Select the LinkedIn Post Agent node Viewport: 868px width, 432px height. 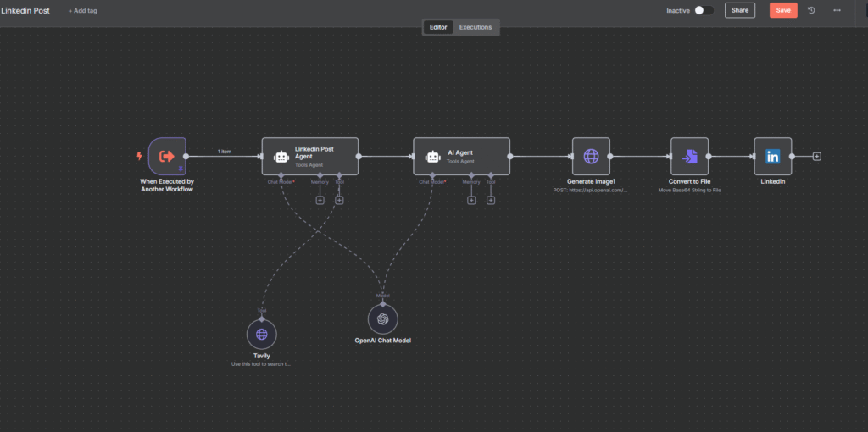309,156
